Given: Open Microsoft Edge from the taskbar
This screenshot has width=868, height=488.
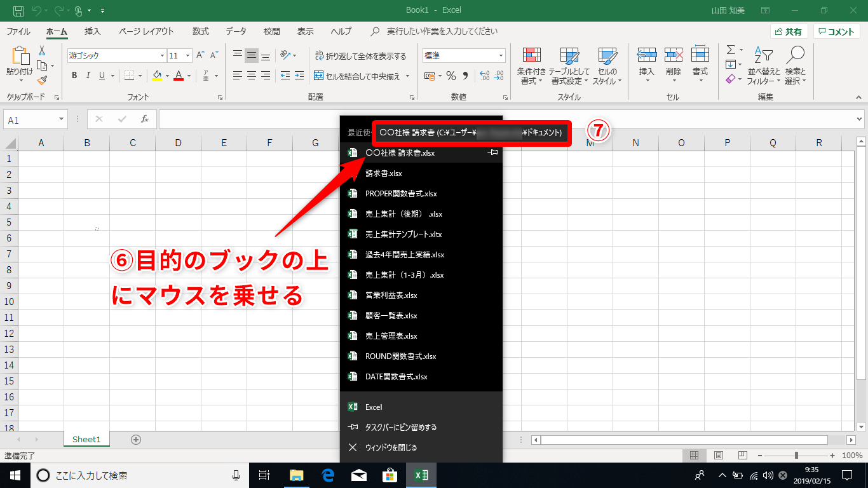Looking at the screenshot, I should point(328,475).
